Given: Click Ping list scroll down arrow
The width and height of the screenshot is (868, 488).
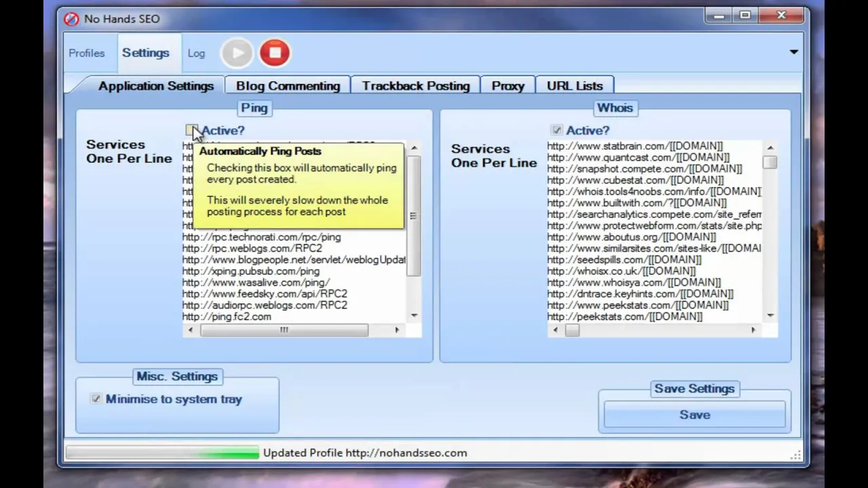Looking at the screenshot, I should point(414,316).
